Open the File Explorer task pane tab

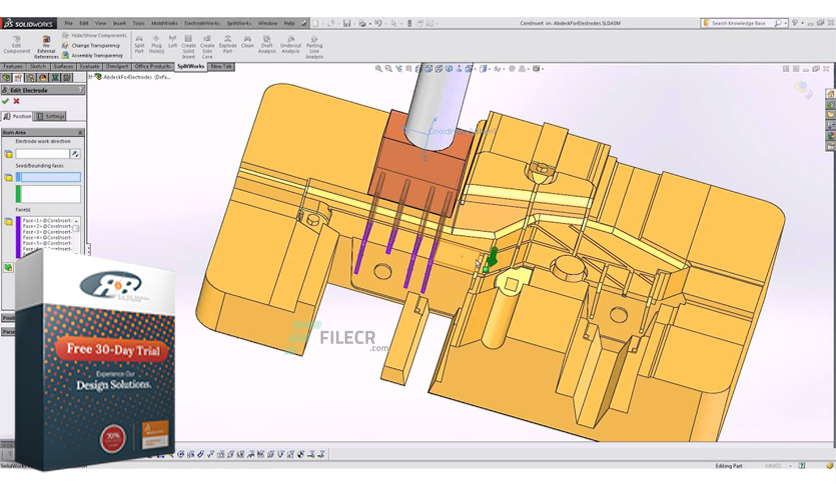point(831,115)
